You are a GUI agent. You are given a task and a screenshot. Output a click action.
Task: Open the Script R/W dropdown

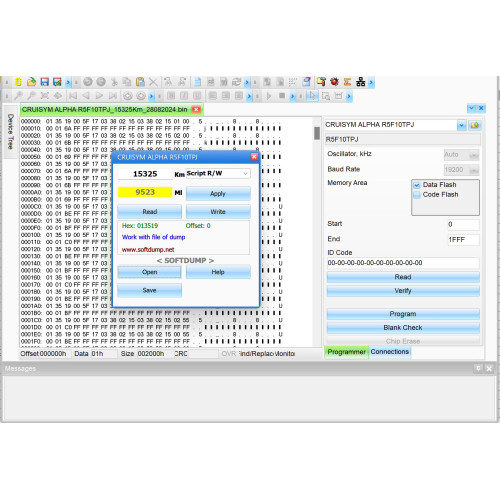218,174
